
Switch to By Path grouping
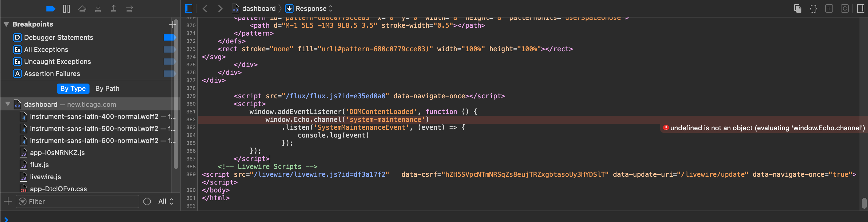click(x=107, y=88)
